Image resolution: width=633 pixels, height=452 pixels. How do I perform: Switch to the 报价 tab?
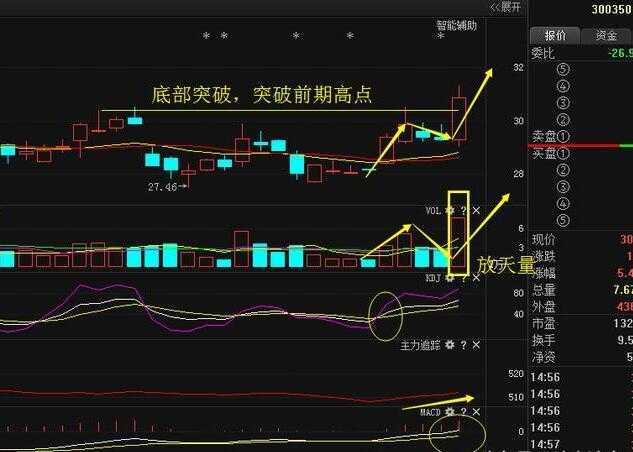pyautogui.click(x=555, y=36)
